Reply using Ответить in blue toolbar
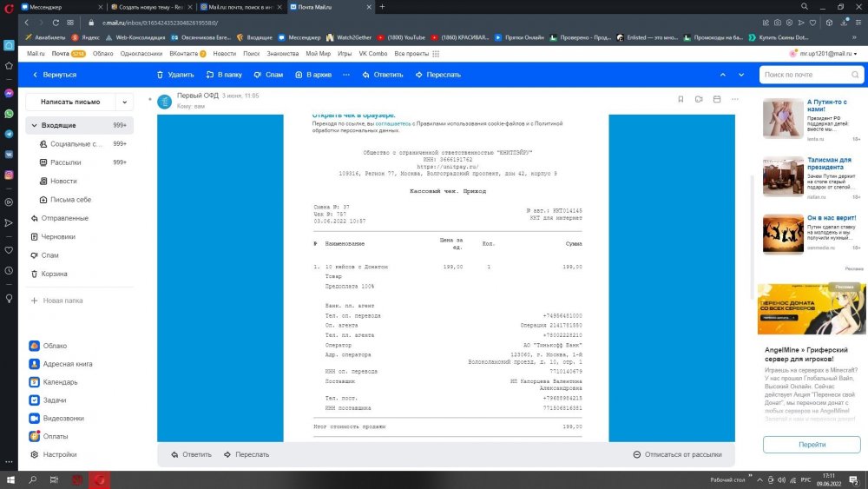868x489 pixels. pos(383,75)
